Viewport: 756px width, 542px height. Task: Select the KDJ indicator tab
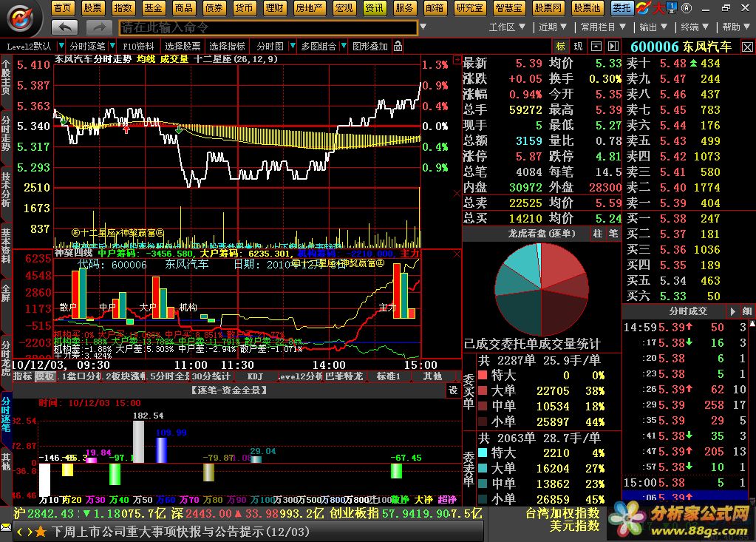[x=256, y=376]
